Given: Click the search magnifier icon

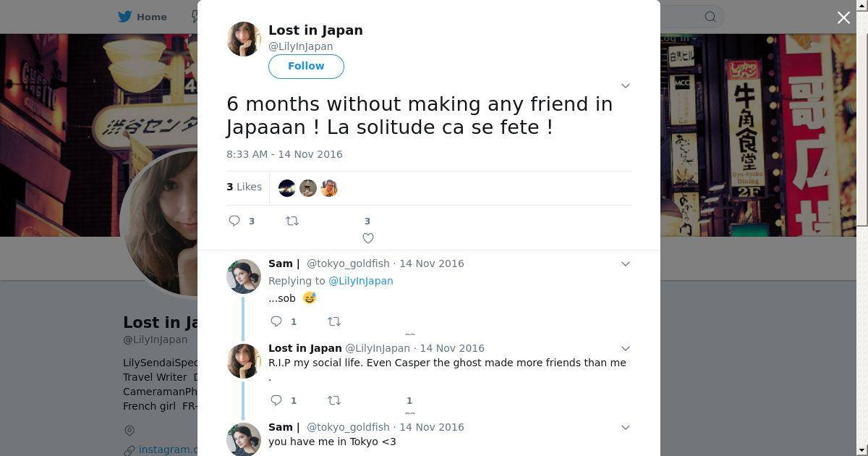Looking at the screenshot, I should (x=710, y=17).
